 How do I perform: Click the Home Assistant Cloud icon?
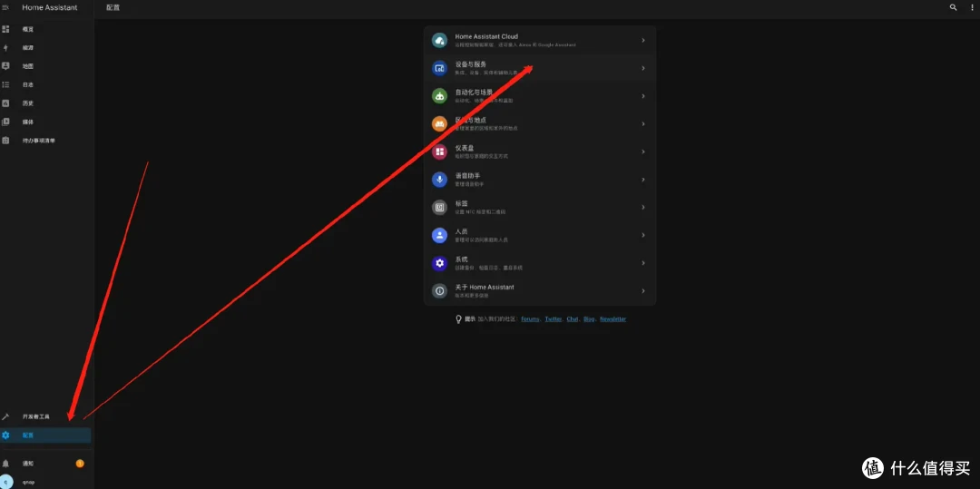tap(439, 41)
